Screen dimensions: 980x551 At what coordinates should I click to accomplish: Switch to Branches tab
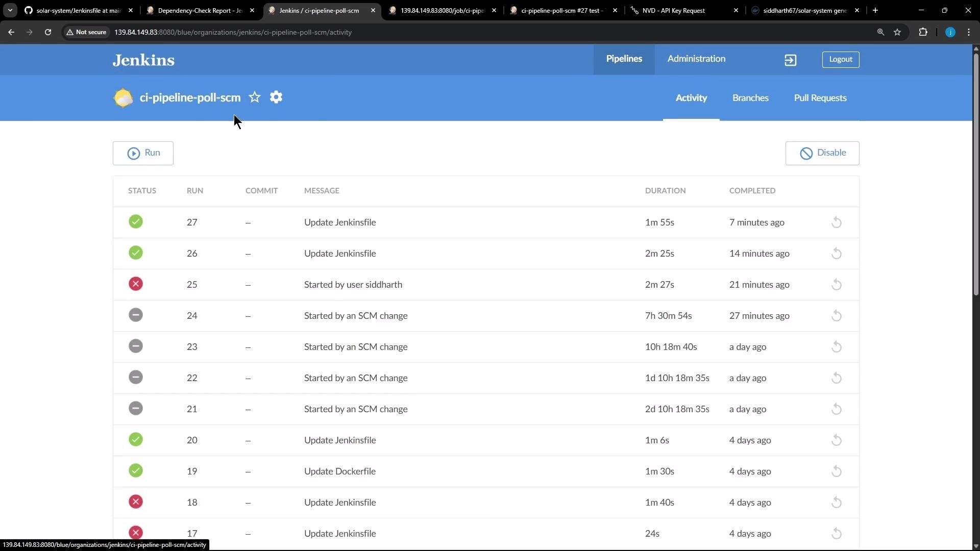point(750,98)
